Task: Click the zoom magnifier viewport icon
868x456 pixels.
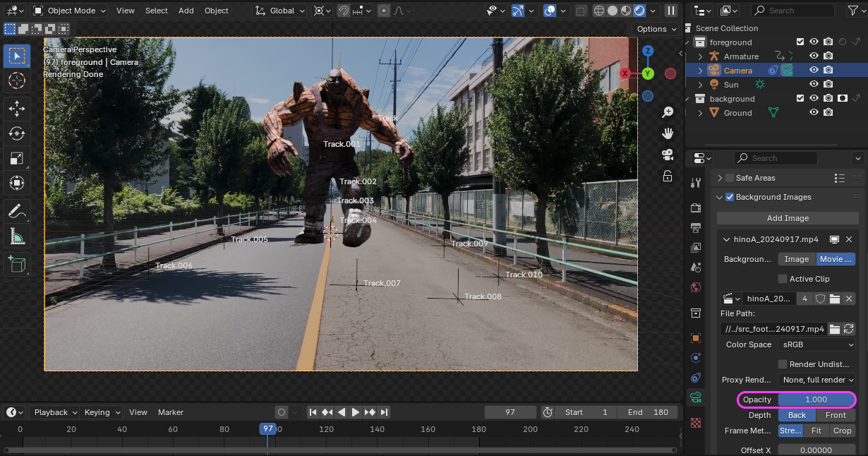Action: coord(667,112)
